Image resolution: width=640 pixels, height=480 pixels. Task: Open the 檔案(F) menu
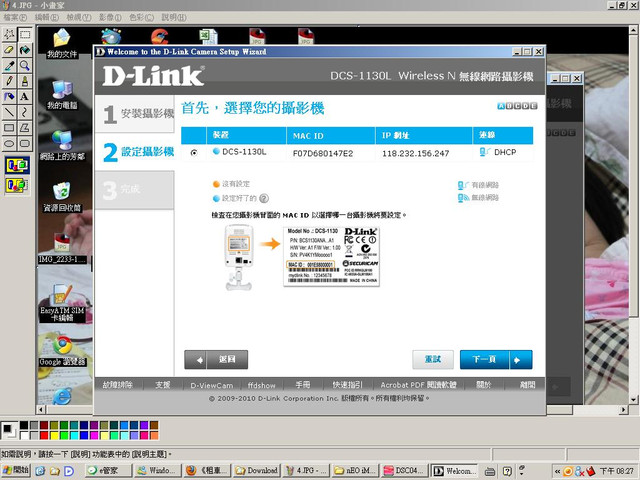coord(15,17)
